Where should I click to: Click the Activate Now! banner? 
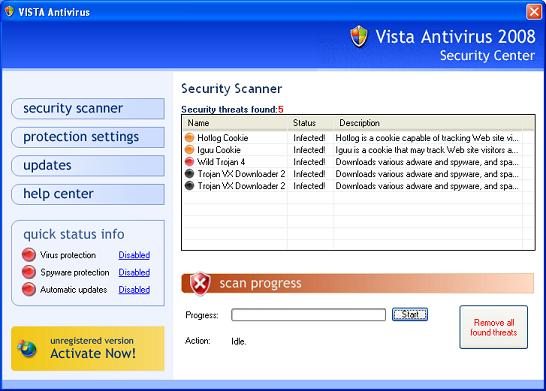click(88, 348)
